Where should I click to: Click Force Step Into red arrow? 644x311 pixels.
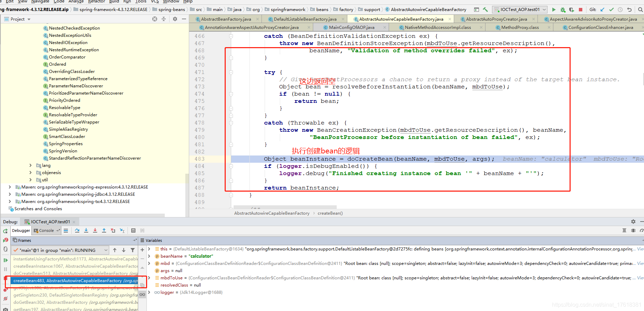pos(95,230)
